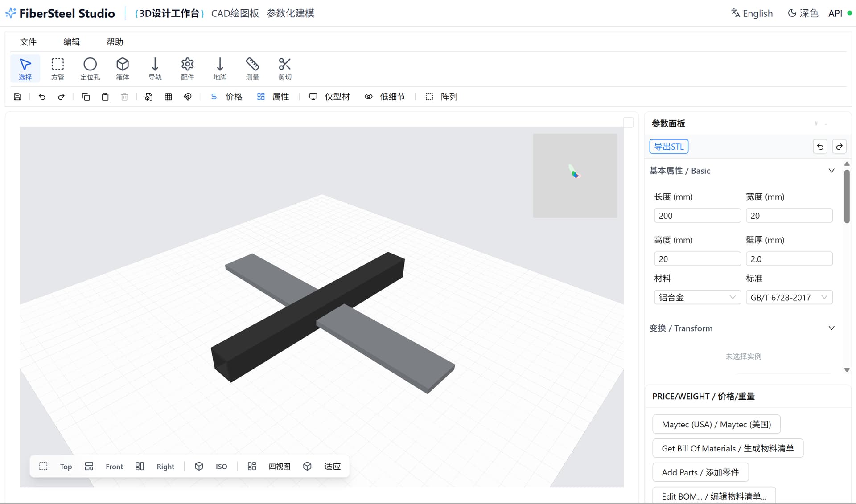Open the 文件 menu

[x=28, y=42]
